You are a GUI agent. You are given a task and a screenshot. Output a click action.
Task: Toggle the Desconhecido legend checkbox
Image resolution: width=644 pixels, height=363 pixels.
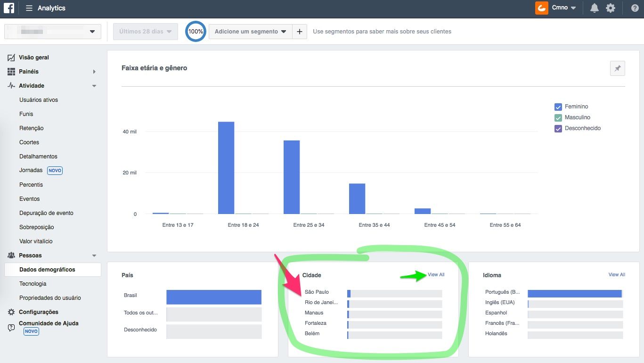pos(558,129)
